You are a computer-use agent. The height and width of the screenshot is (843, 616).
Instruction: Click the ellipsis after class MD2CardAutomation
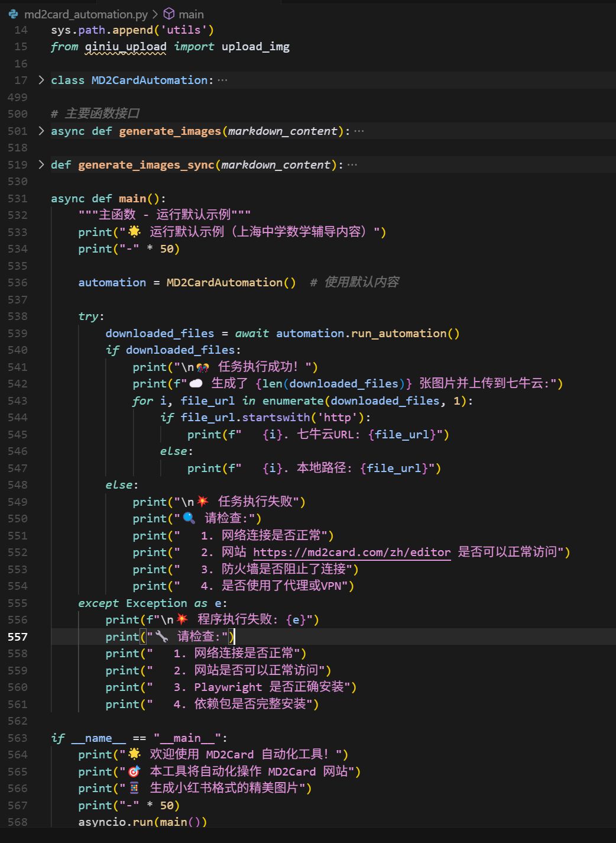click(221, 80)
